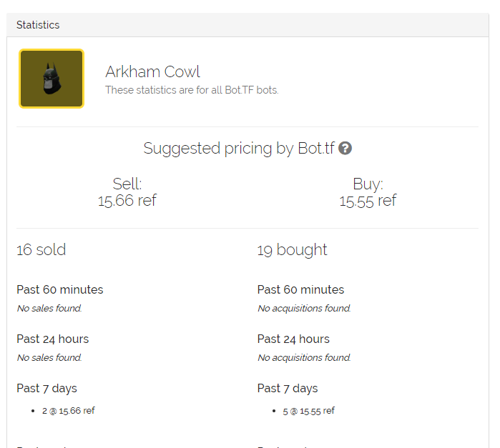Click the Suggested pricing by Bot.tf heading

coord(238,149)
